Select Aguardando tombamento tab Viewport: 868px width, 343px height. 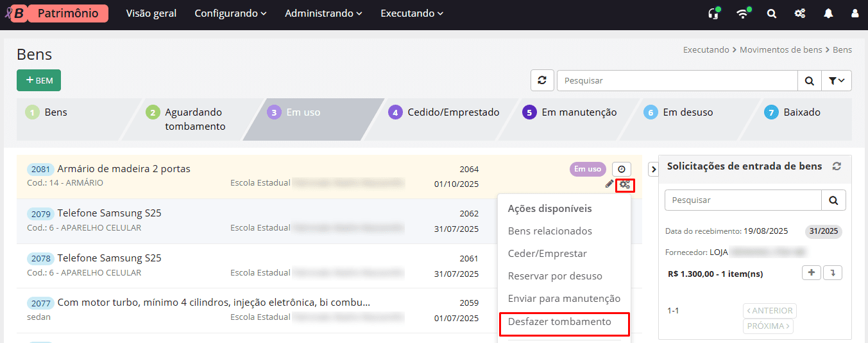192,119
